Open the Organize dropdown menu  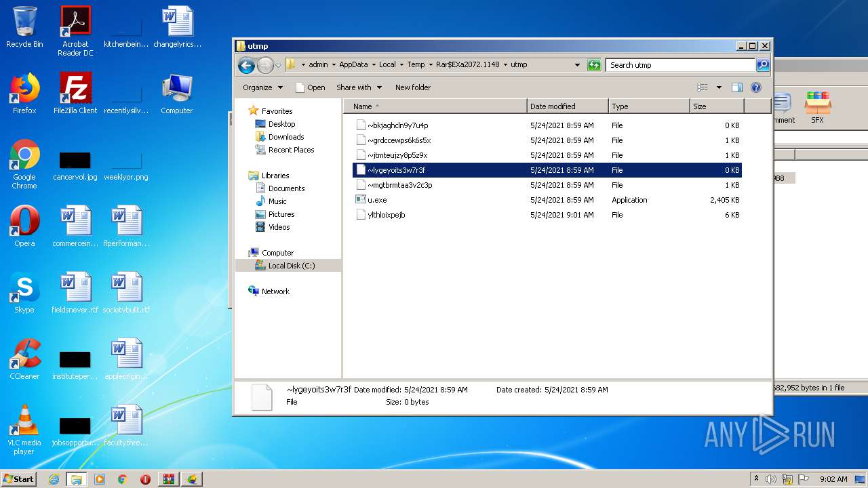(262, 87)
